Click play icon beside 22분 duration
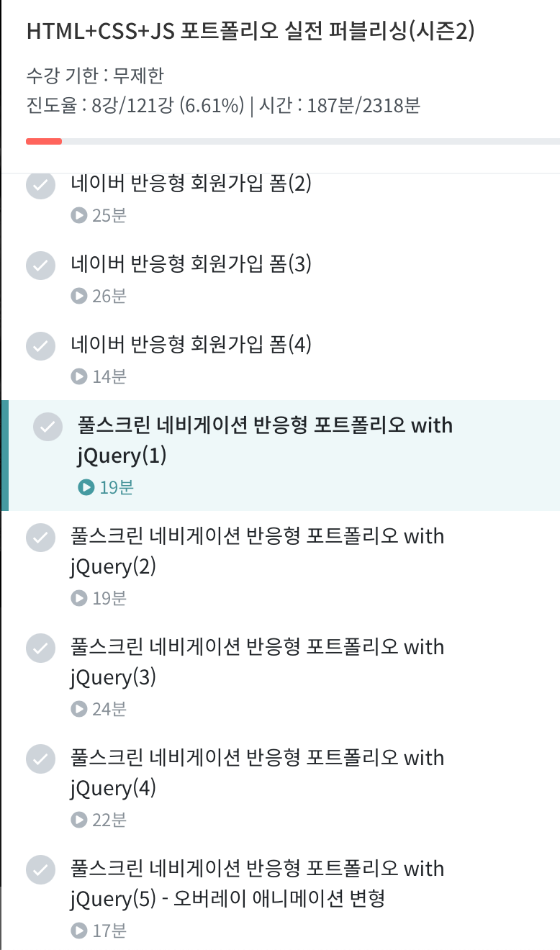560x950 pixels. click(x=78, y=820)
